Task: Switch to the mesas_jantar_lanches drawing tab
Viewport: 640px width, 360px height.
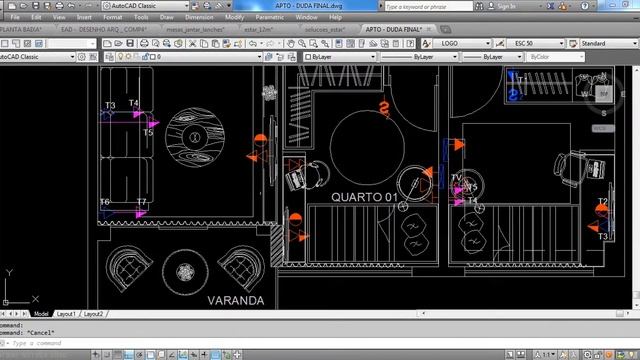Action: coord(195,29)
